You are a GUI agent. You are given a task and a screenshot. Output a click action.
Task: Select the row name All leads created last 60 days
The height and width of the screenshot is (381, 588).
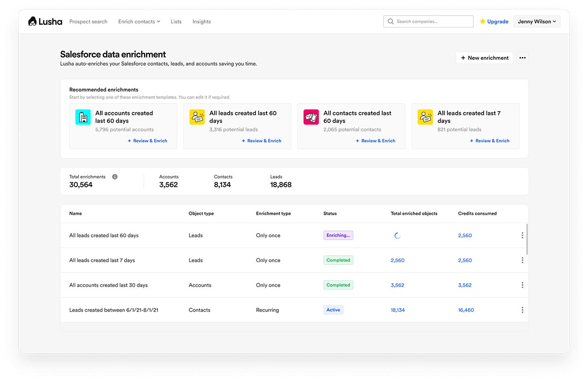pos(104,235)
